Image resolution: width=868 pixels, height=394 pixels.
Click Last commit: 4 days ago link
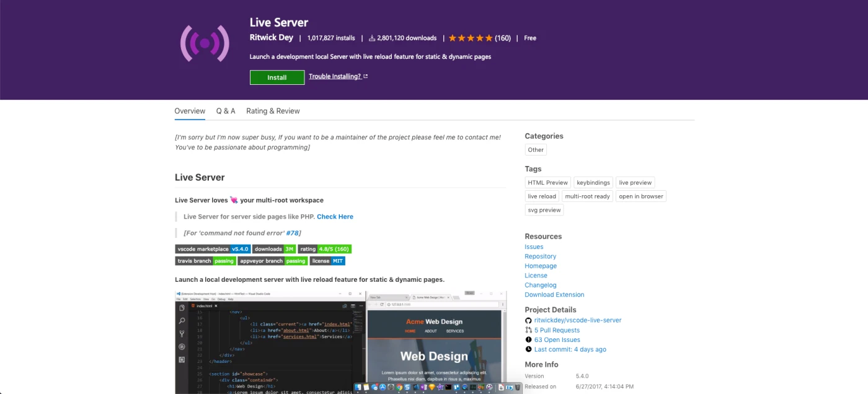570,349
